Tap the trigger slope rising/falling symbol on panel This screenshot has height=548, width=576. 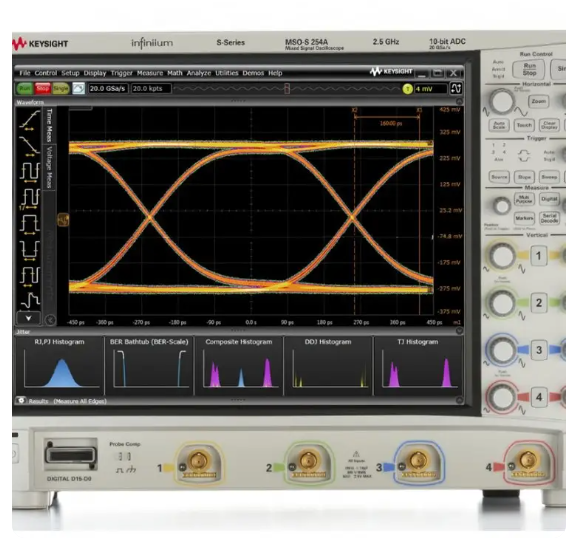click(524, 155)
